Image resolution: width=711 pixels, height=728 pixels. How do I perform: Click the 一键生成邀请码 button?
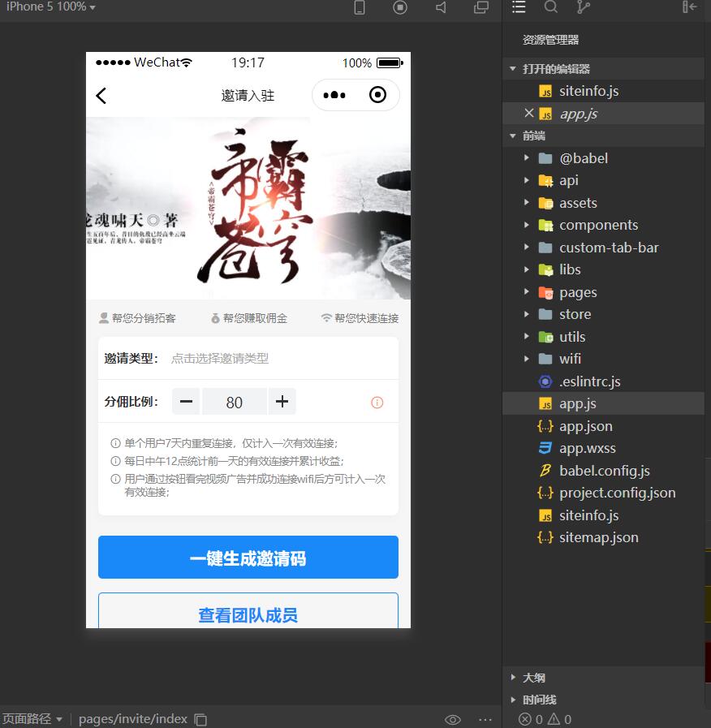pos(248,557)
